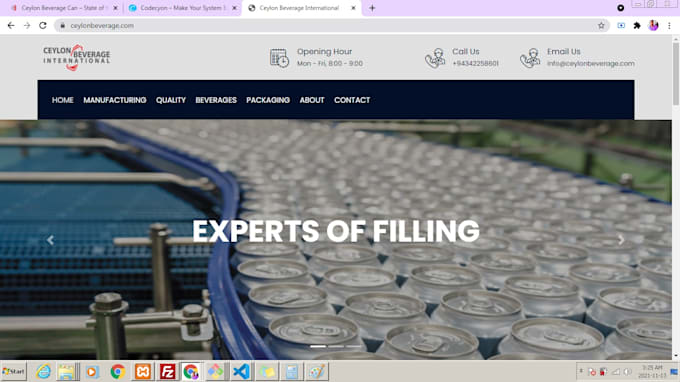Viewport: 680px width, 382px height.
Task: Click the Opening Hour calendar icon
Action: tap(279, 58)
